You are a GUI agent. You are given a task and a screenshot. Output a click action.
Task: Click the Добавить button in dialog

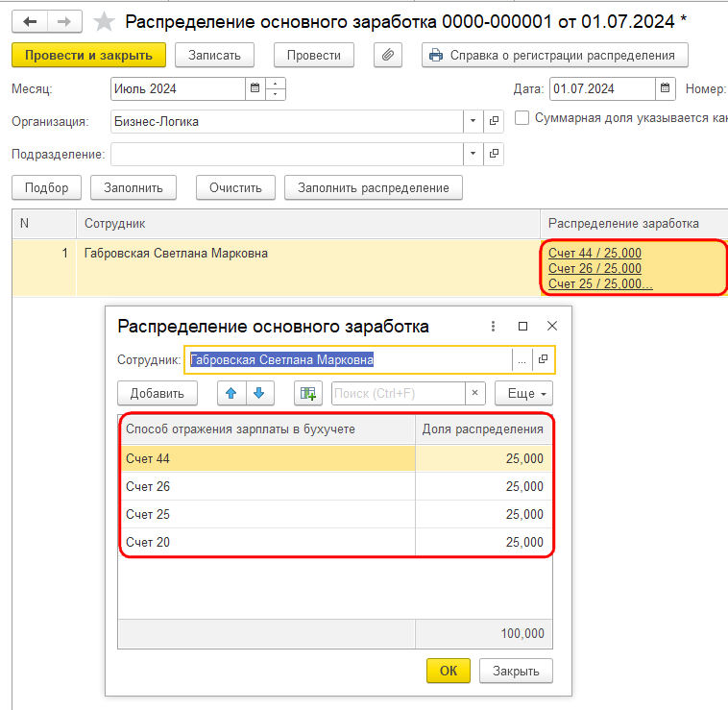tap(158, 393)
